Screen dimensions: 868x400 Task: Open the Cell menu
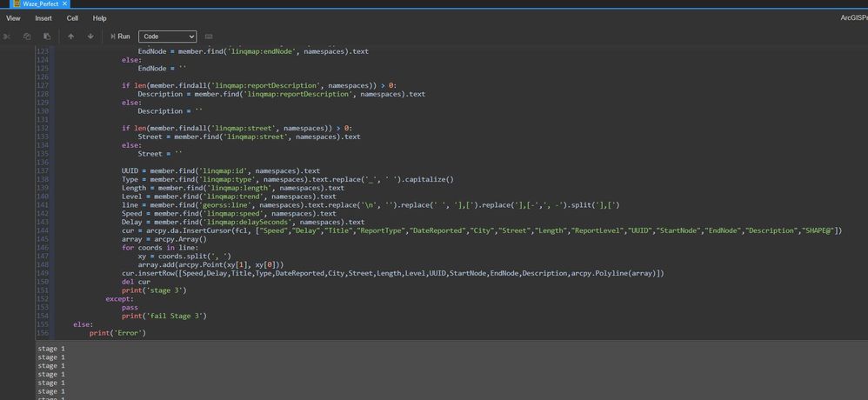coord(72,18)
